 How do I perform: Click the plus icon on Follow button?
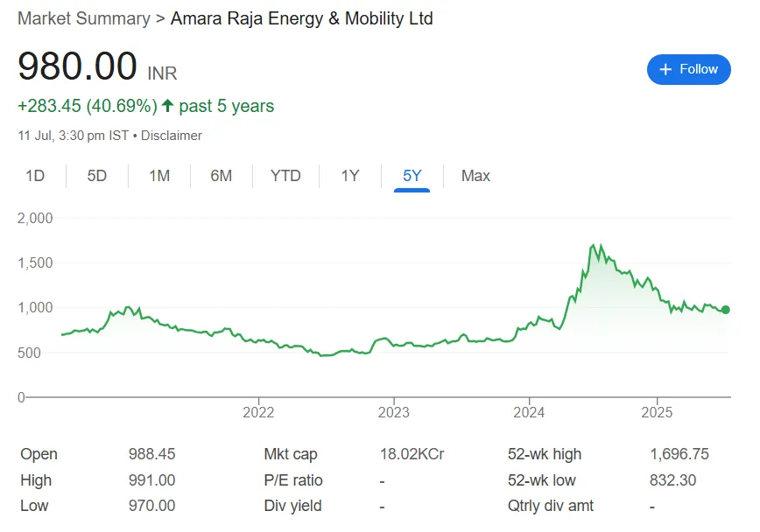pyautogui.click(x=665, y=69)
